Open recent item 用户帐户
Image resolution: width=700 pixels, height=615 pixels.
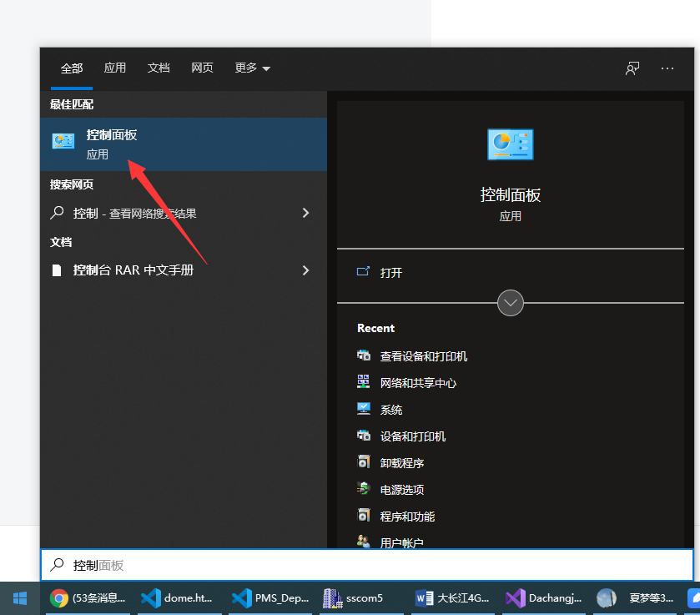click(401, 542)
